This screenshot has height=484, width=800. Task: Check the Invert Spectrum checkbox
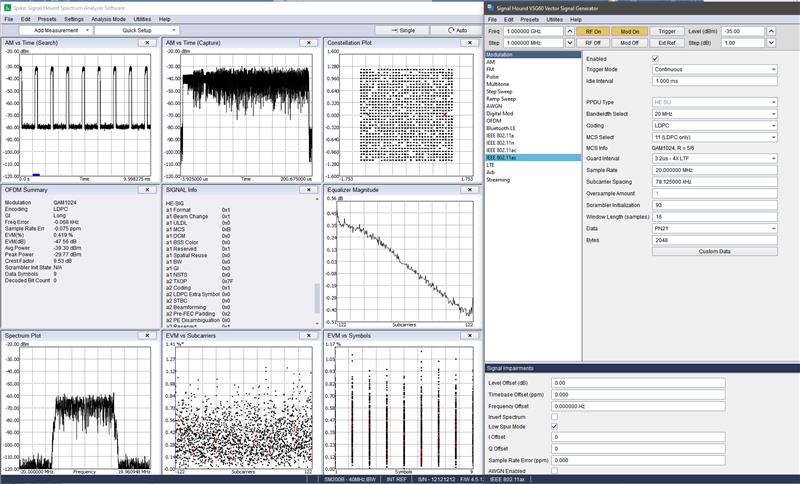555,417
